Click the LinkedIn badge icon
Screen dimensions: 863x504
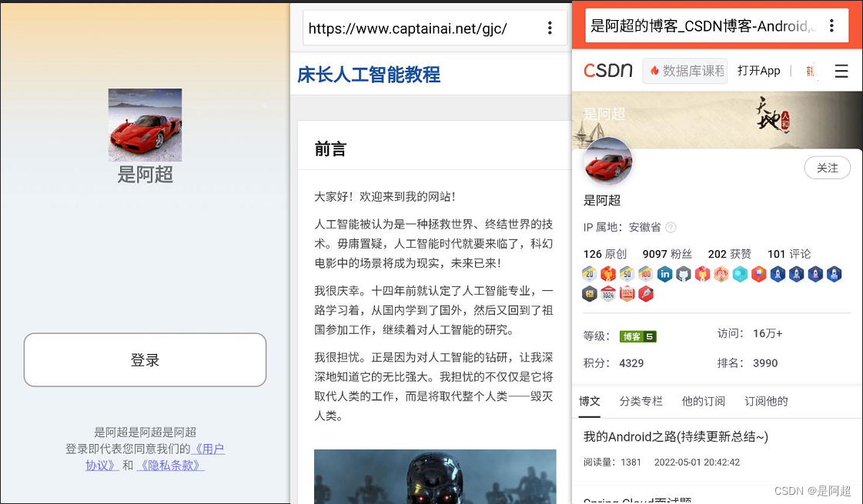tap(665, 274)
